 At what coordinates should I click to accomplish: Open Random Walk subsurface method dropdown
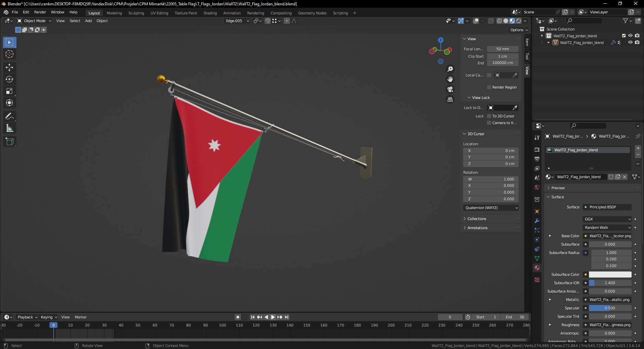607,228
